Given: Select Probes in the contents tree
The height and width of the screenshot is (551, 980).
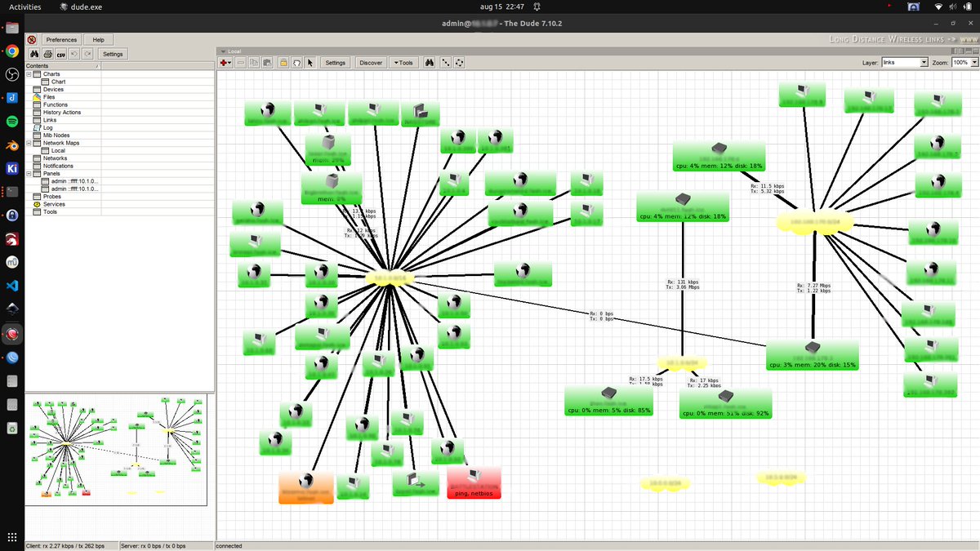Looking at the screenshot, I should pos(51,197).
